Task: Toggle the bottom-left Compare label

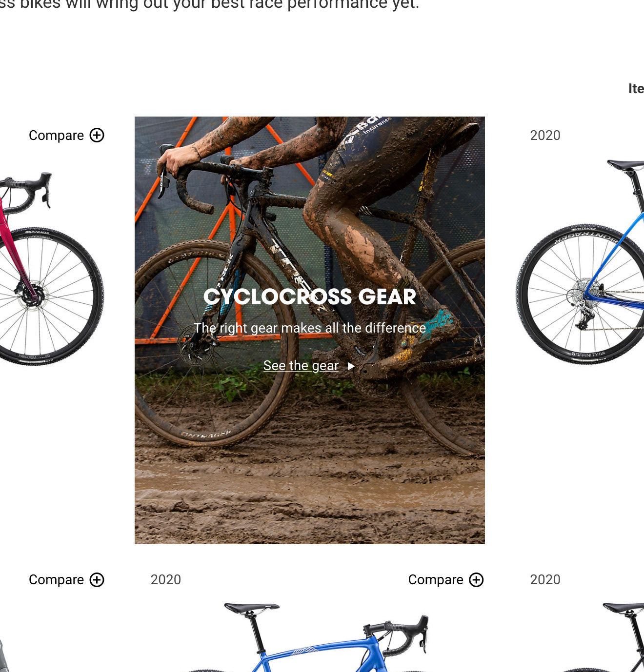Action: [x=56, y=579]
